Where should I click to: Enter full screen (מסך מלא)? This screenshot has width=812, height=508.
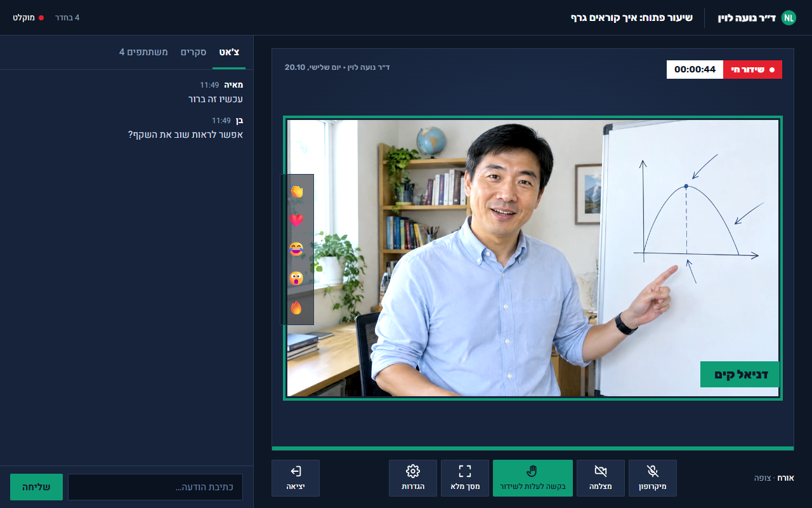(465, 478)
